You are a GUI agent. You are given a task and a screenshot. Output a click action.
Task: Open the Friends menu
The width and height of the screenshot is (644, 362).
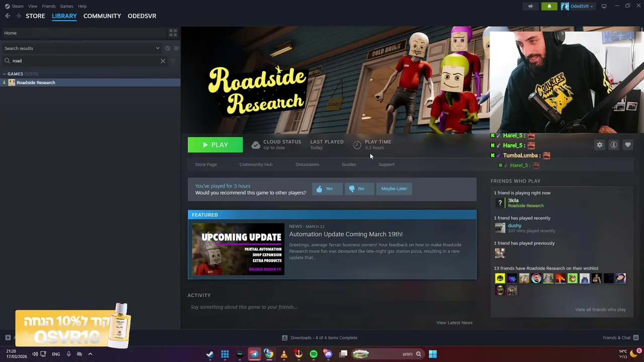(49, 6)
